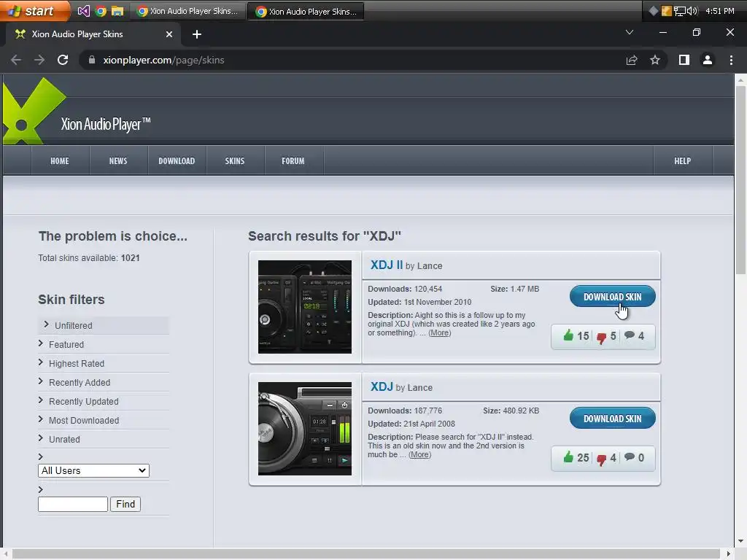
Task: Launch Chrome from the quick launch bar
Action: [x=101, y=11]
